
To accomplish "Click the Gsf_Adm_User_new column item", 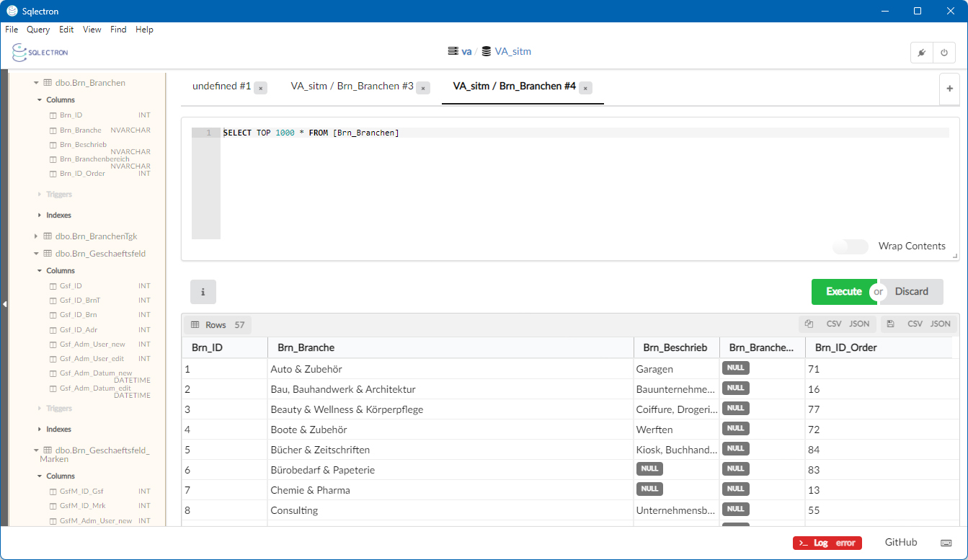I will pos(92,345).
